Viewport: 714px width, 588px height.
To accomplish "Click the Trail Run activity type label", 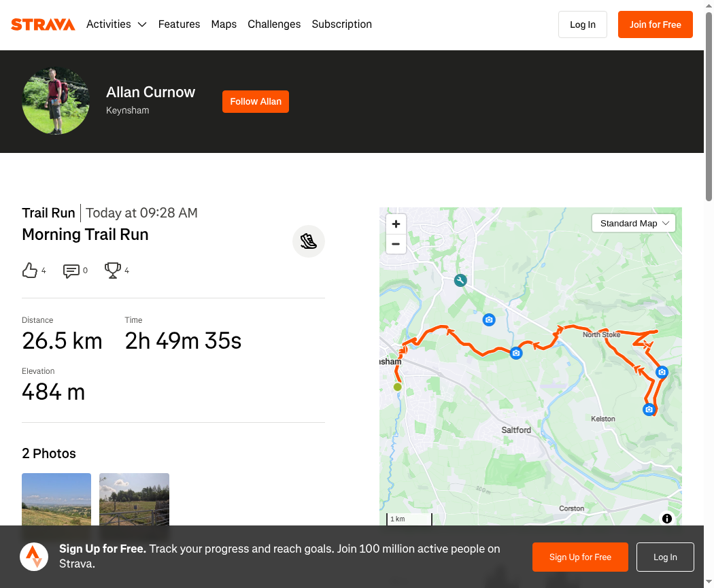I will (x=48, y=213).
